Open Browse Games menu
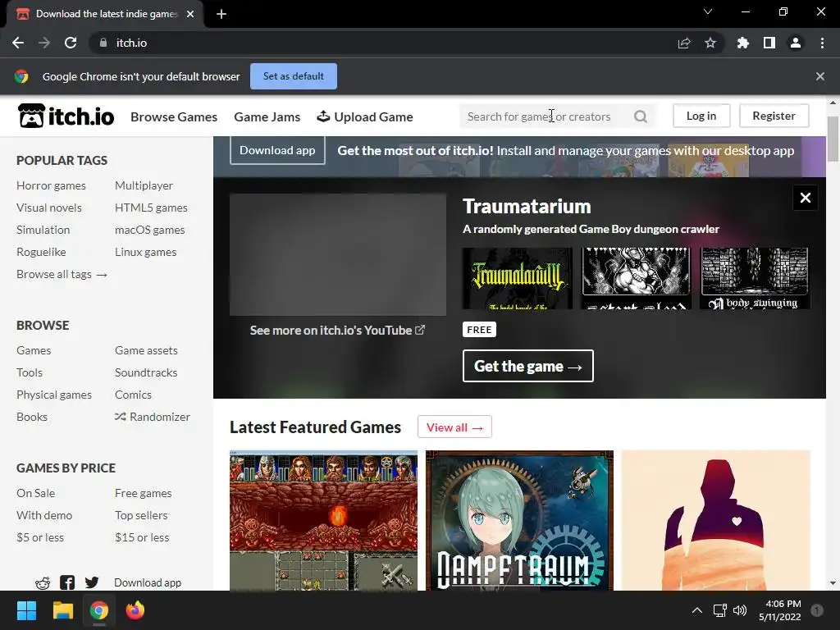The image size is (840, 630). [174, 116]
